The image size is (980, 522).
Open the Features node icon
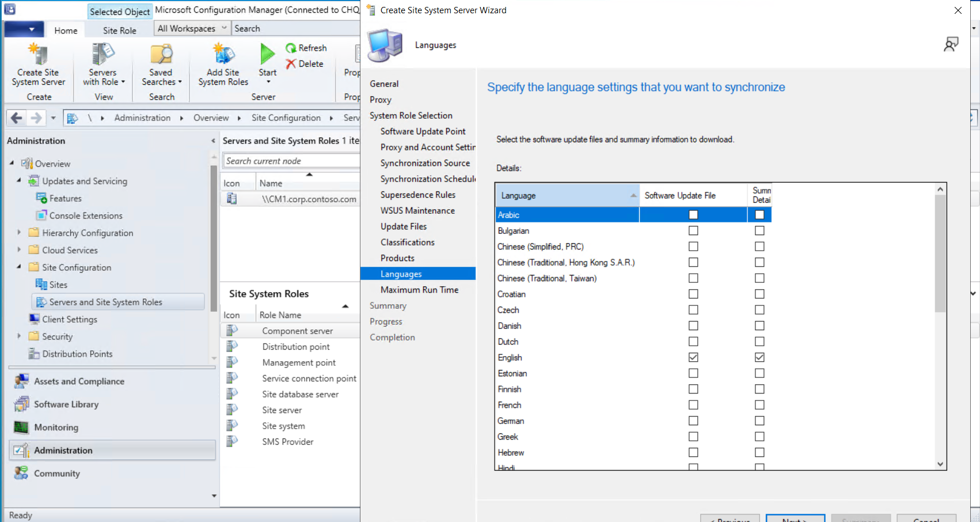tap(41, 198)
